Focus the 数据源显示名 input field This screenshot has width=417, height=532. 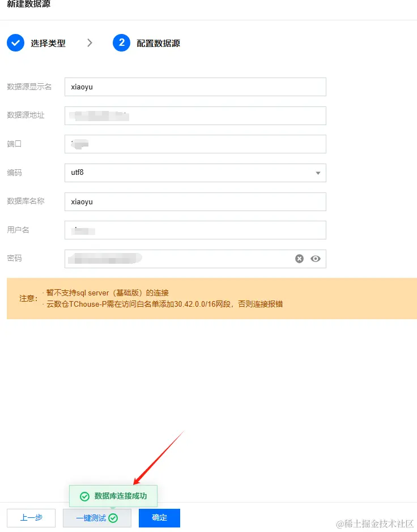[x=195, y=87]
